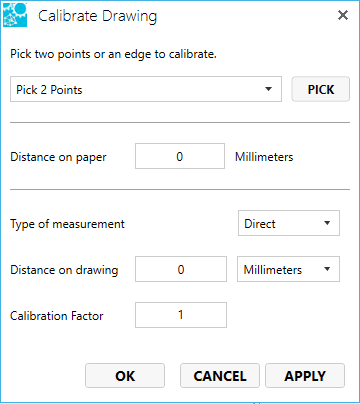Expand the arrow beside Direct
The image size is (360, 404).
327,223
